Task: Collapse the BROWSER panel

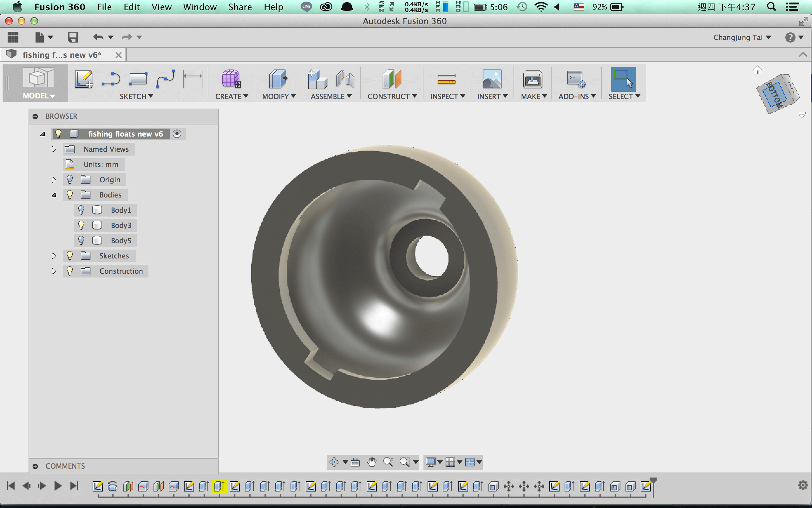Action: click(x=35, y=116)
